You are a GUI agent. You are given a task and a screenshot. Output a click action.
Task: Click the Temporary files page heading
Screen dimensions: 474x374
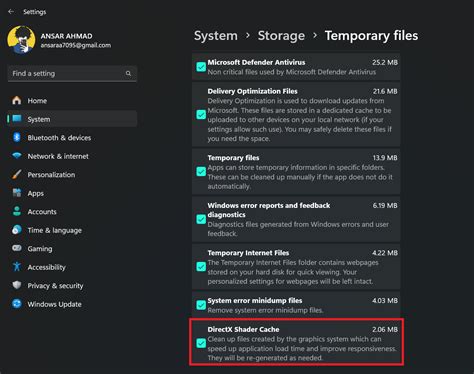tap(371, 36)
